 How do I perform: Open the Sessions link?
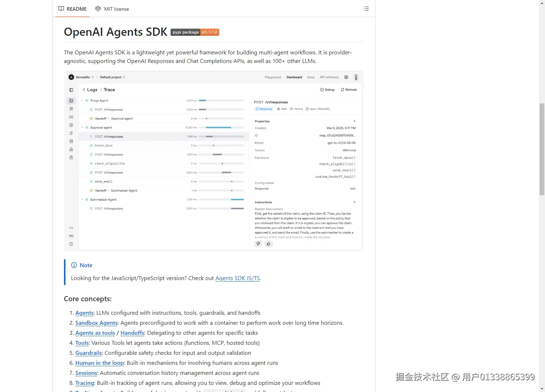[86, 373]
